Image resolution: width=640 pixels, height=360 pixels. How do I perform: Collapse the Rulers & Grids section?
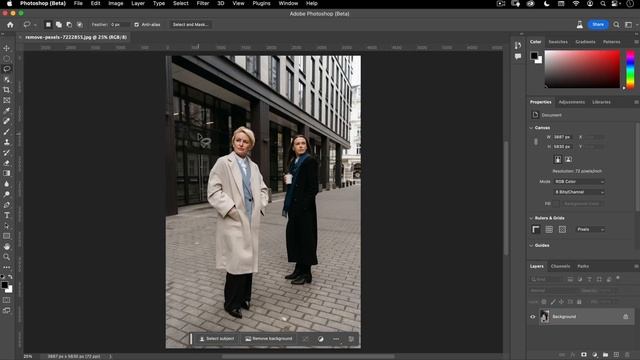[x=531, y=218]
